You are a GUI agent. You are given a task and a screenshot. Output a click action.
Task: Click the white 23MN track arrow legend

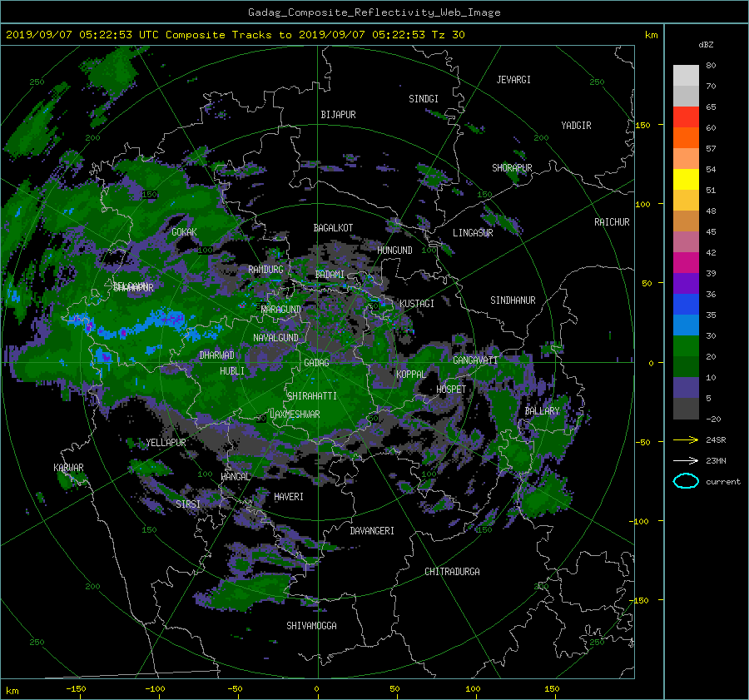click(x=686, y=460)
